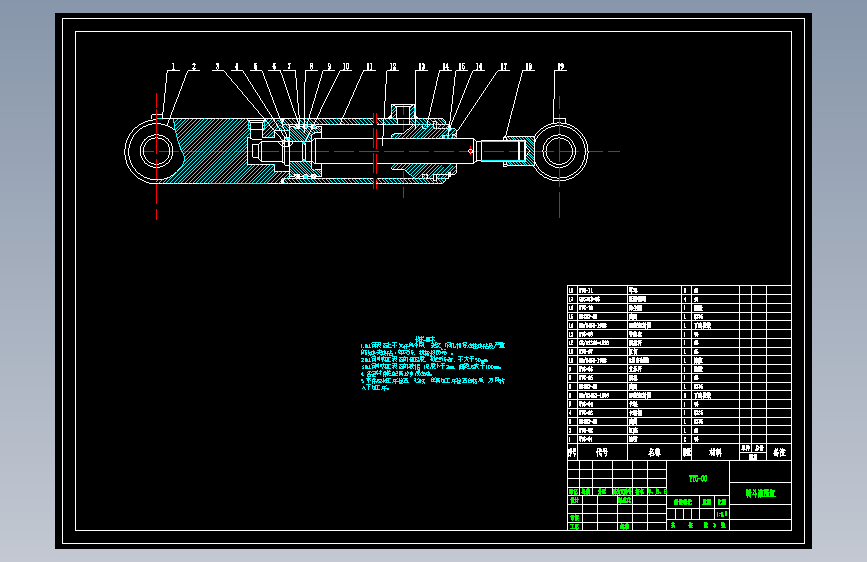This screenshot has width=867, height=562.
Task: Select part balloon number 15
Action: pyautogui.click(x=462, y=67)
